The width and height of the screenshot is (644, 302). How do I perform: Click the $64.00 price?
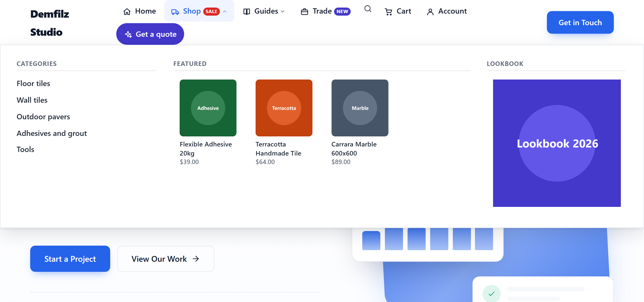[x=265, y=162]
